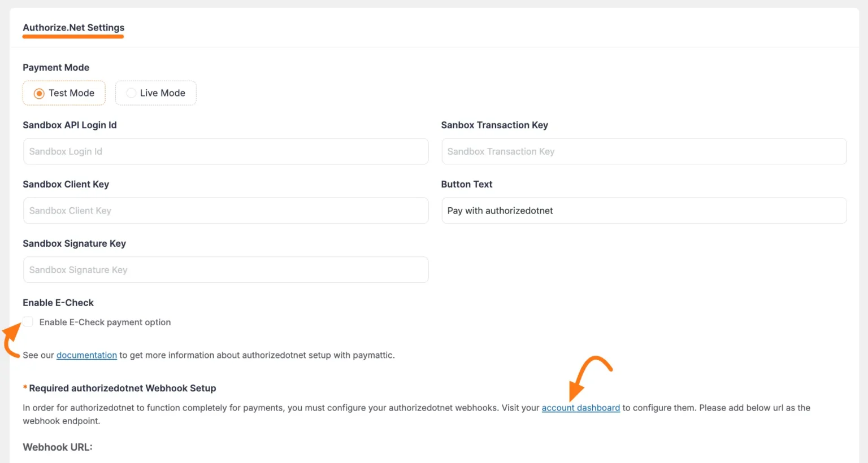Screen dimensions: 868x463
Task: Open the documentation link
Action: click(x=86, y=355)
